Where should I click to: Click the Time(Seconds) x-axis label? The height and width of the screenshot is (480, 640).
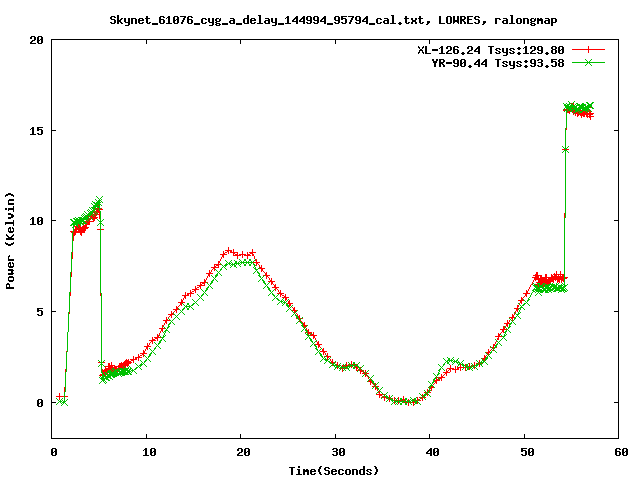coord(334,471)
